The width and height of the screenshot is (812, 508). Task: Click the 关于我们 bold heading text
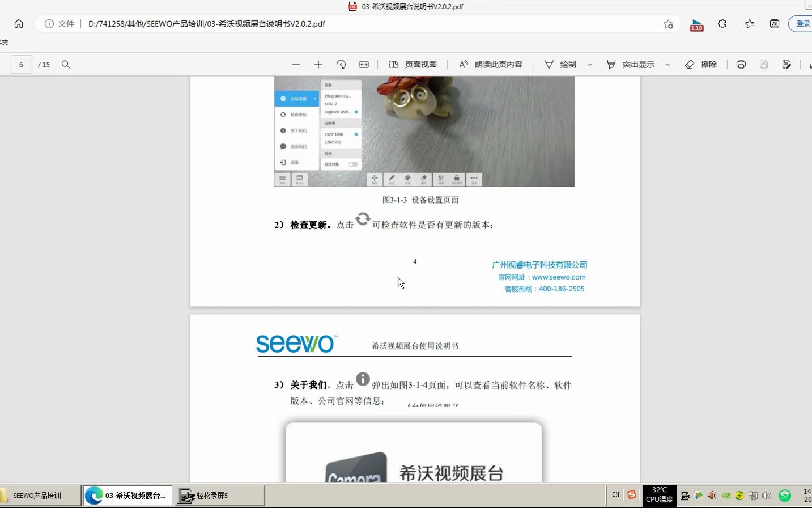309,385
